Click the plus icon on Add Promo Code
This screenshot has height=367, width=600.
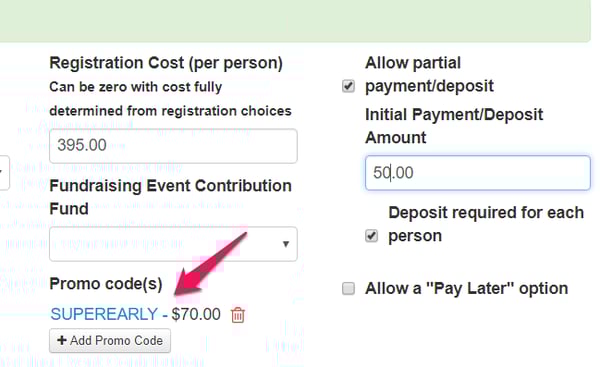point(62,340)
